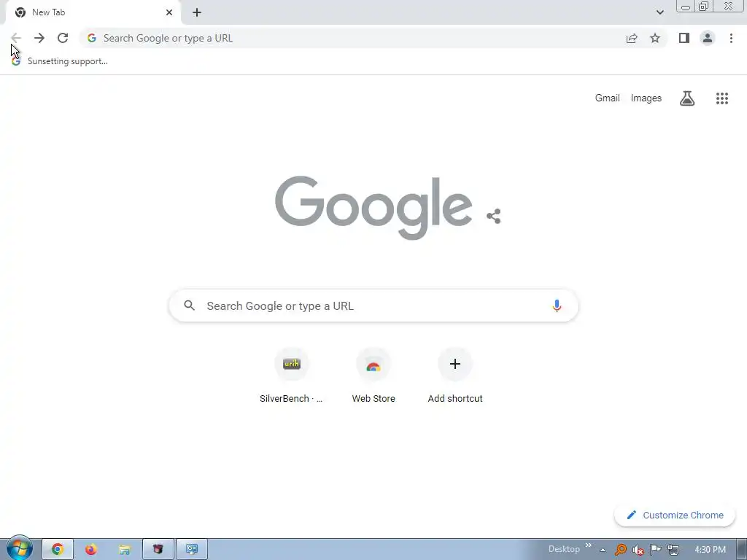Click the Action Center flag icon
The image size is (747, 560).
(x=656, y=550)
